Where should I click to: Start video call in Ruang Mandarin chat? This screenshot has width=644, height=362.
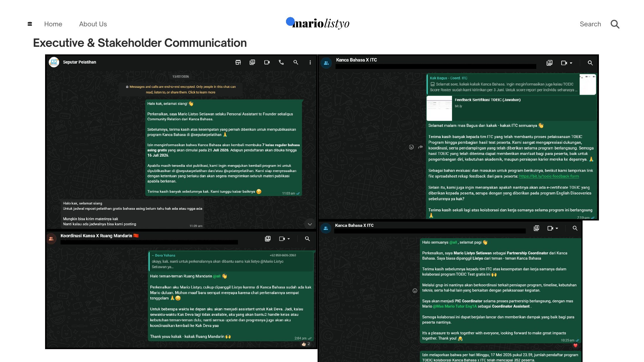pos(282,239)
